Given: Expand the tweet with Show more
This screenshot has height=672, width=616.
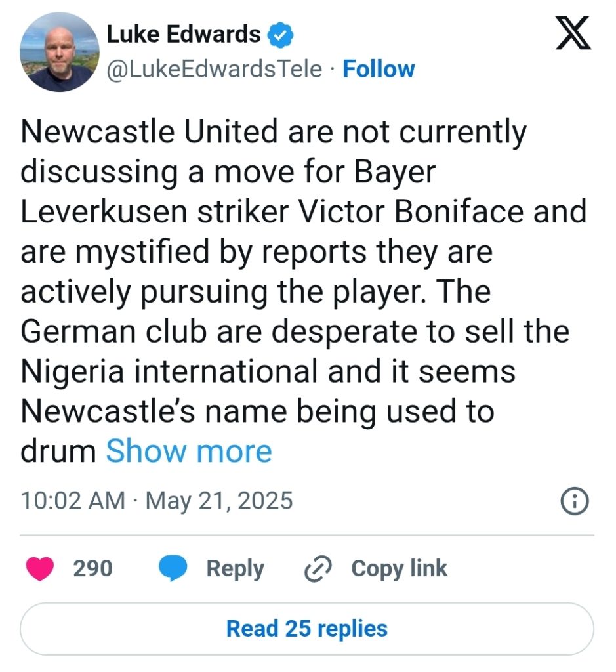Looking at the screenshot, I should 189,451.
